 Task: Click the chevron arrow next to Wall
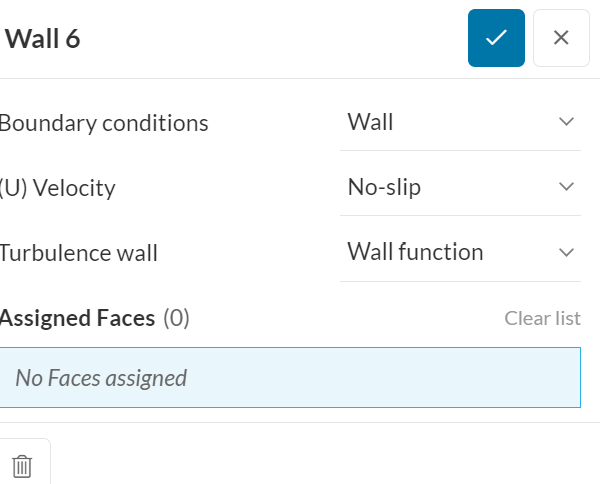pos(566,122)
